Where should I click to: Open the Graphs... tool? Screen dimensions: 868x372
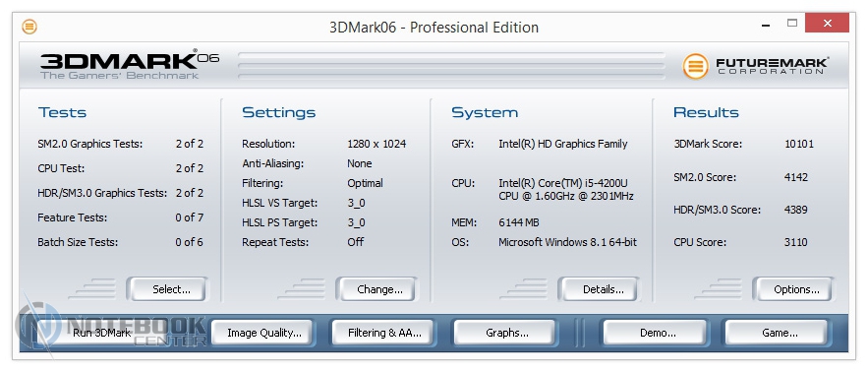coord(505,333)
